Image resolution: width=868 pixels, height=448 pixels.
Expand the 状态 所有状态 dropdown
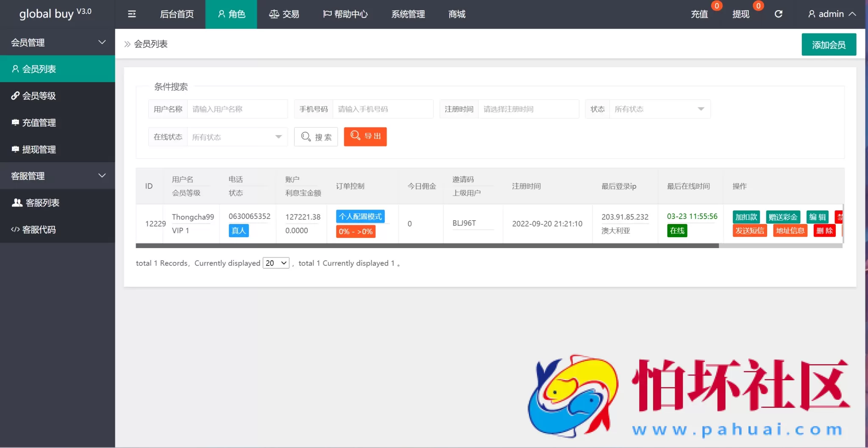point(659,109)
